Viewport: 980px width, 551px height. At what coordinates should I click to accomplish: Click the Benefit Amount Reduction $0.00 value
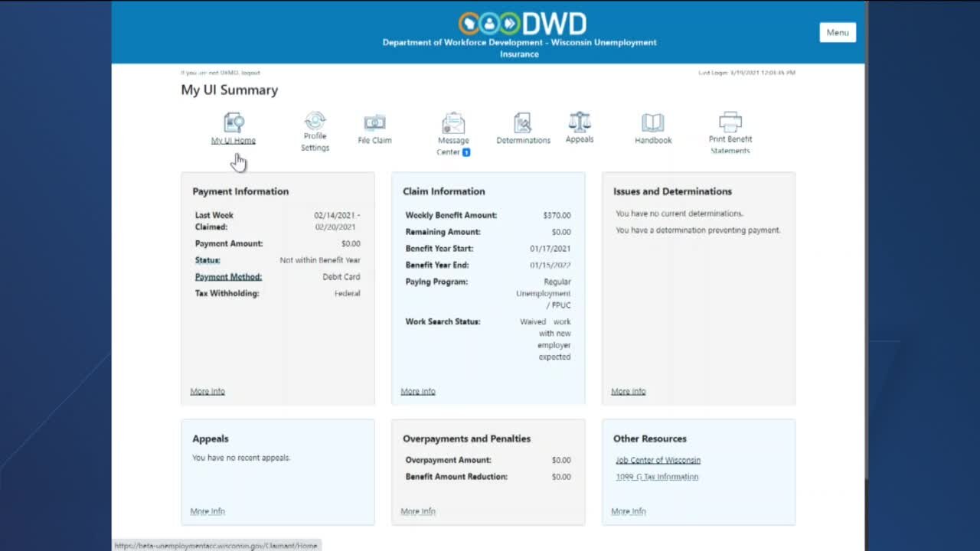pos(561,477)
